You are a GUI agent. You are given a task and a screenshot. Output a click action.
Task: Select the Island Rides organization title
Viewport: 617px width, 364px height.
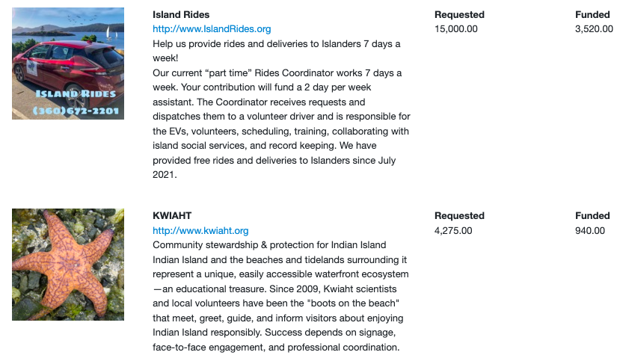pyautogui.click(x=181, y=14)
